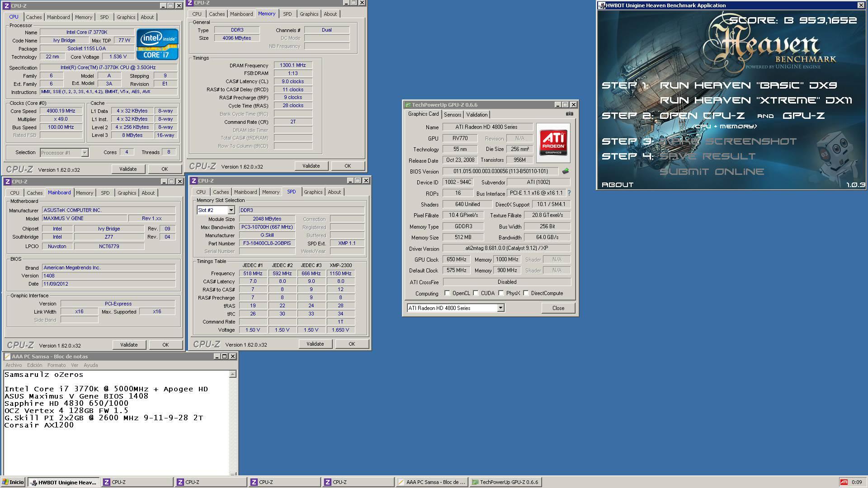868x488 pixels.
Task: Open the Processor #1 selection dropdown
Action: pyautogui.click(x=85, y=153)
